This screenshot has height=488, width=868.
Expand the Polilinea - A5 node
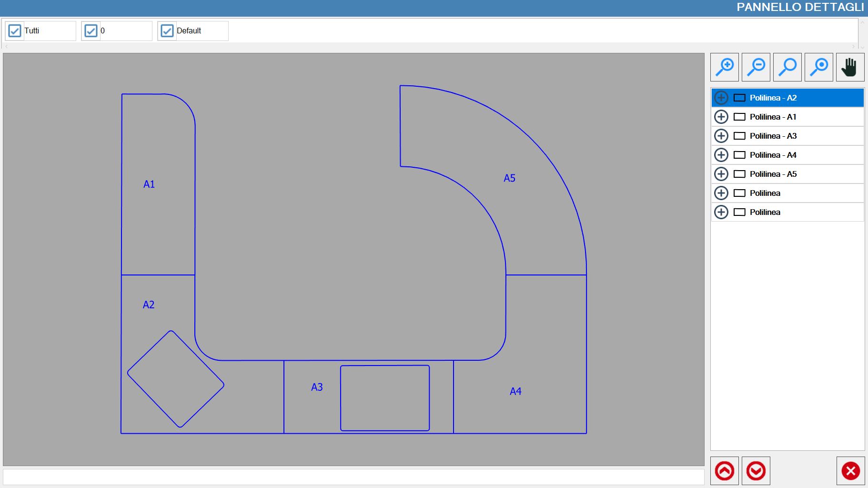tap(721, 174)
